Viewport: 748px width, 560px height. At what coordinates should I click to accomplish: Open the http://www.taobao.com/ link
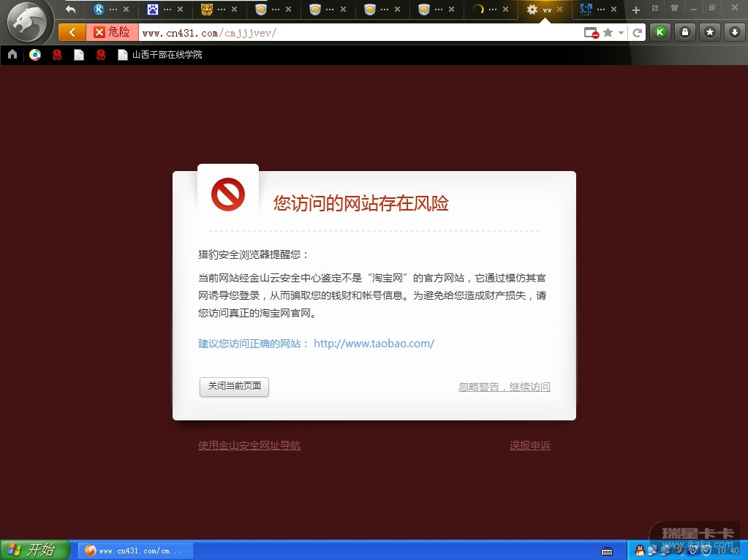(374, 344)
